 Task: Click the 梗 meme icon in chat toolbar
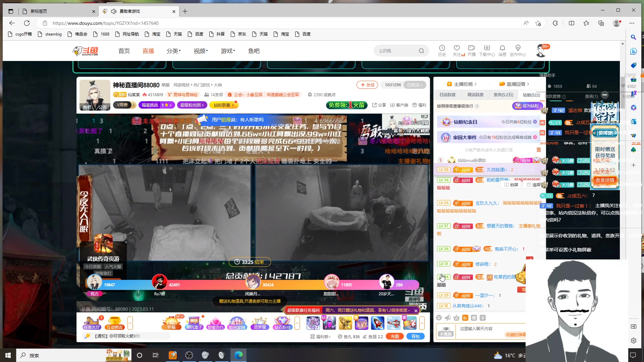click(x=474, y=318)
